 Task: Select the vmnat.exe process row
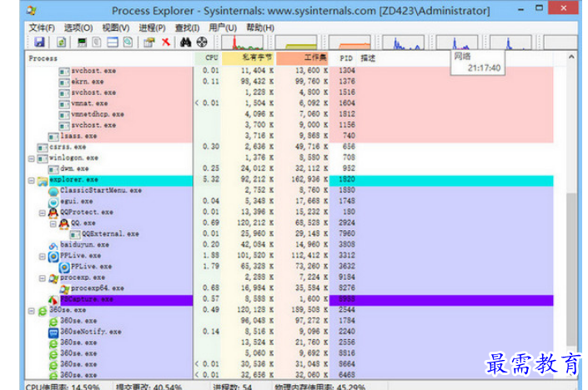click(x=289, y=103)
